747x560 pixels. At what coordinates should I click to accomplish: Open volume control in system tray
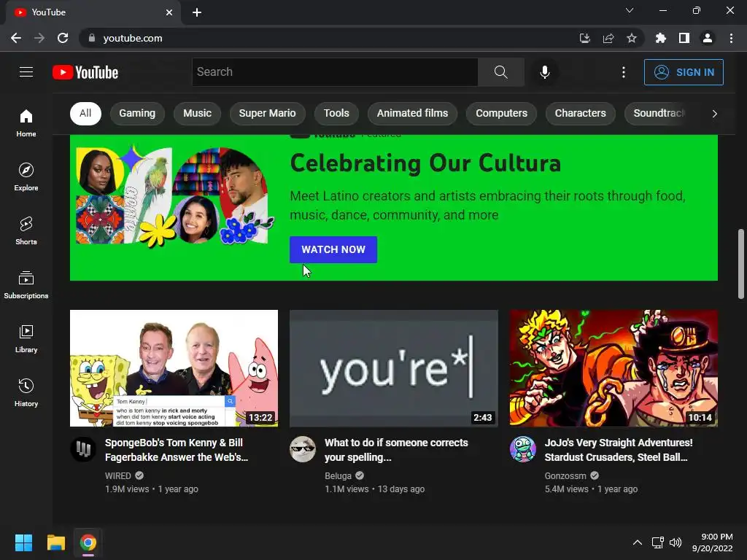point(675,542)
